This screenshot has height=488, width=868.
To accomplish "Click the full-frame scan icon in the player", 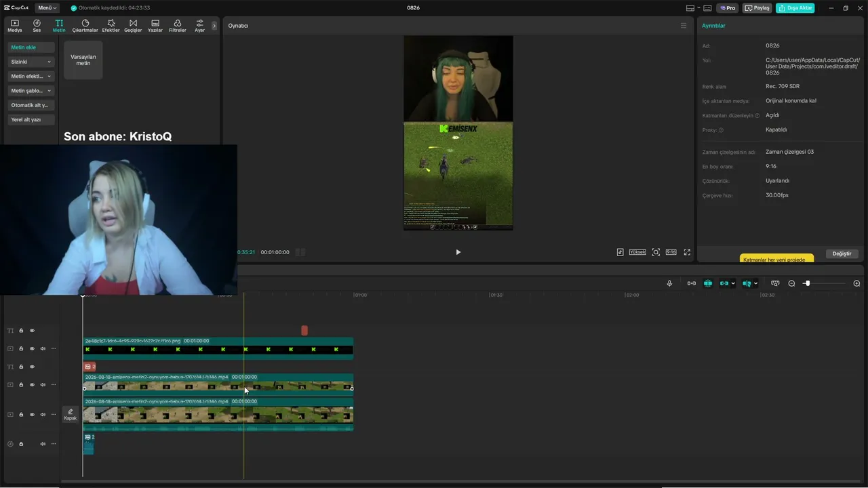I will [x=656, y=252].
